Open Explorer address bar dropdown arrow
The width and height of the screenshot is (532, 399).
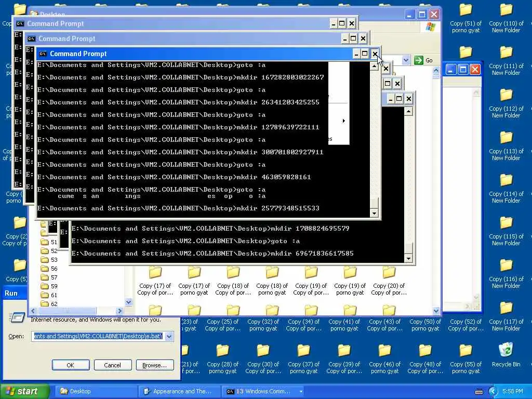[406, 60]
